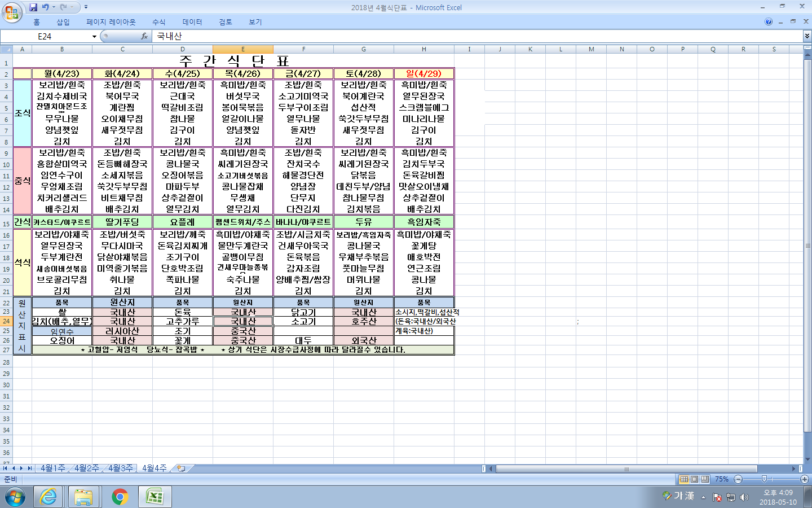Save the workbook from Quick Access Toolbar

[33, 7]
